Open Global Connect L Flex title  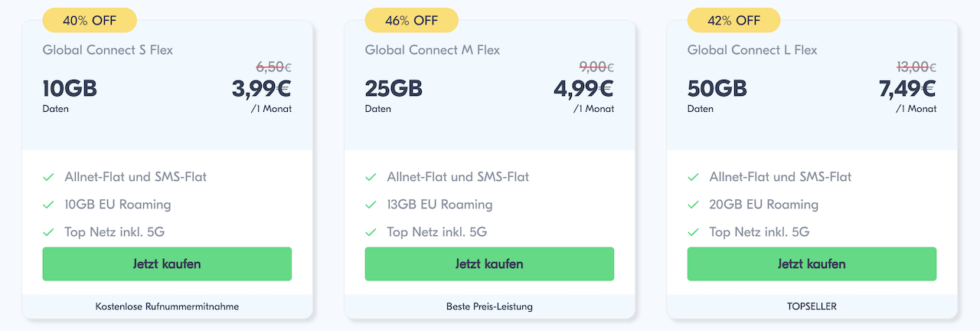point(753,50)
